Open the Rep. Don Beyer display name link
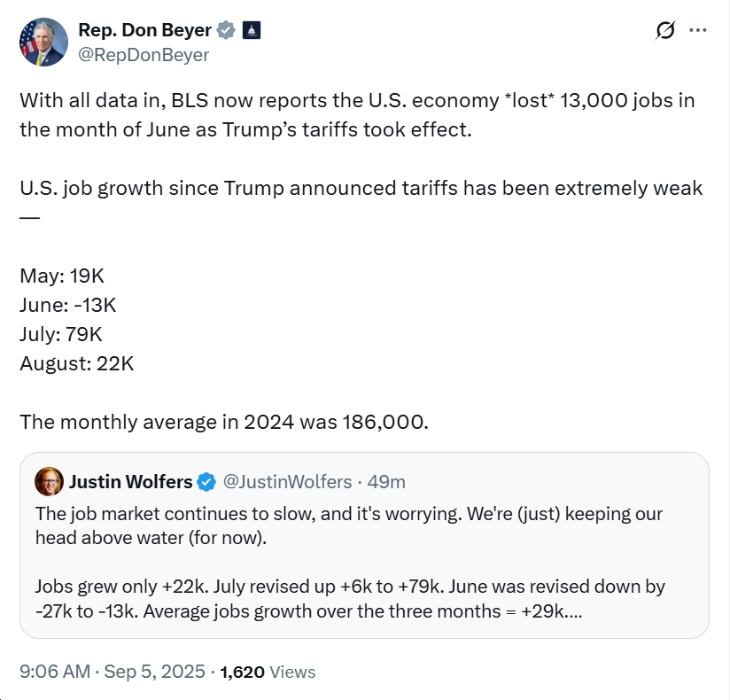This screenshot has width=730, height=700. (x=144, y=30)
